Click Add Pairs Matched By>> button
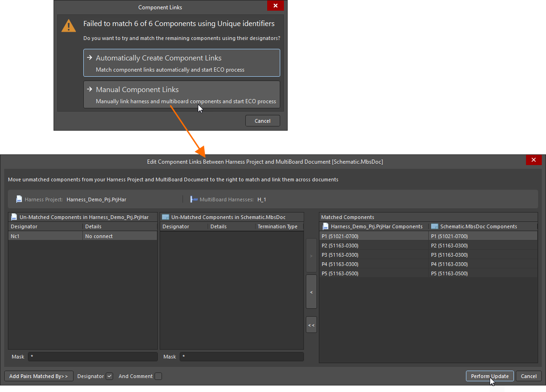Image resolution: width=546 pixels, height=392 pixels. coord(39,376)
